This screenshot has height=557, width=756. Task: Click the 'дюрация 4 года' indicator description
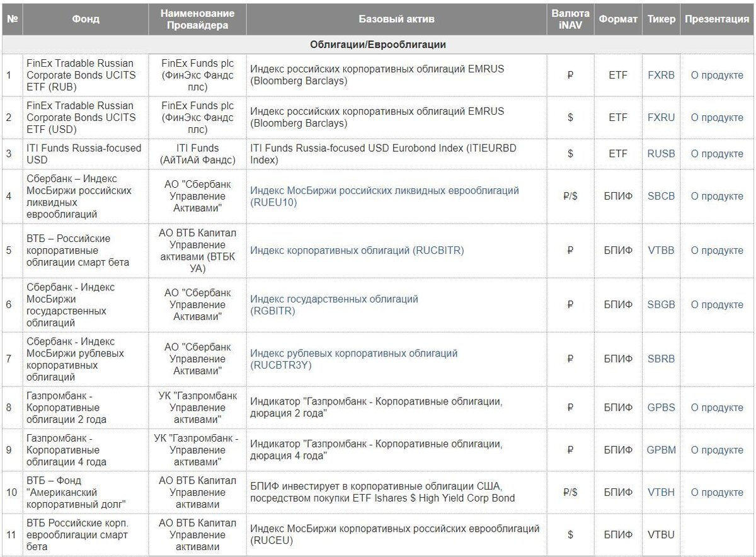coord(377,450)
